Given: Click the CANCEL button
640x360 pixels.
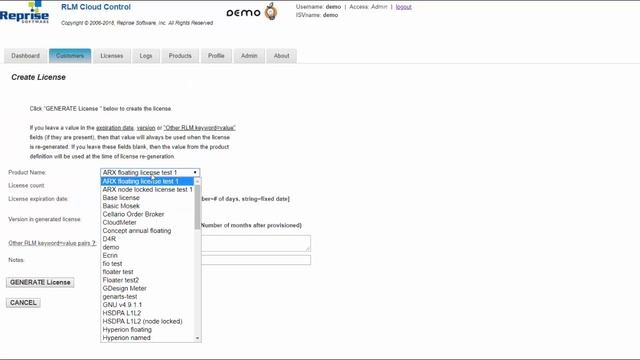Looking at the screenshot, I should click(x=23, y=303).
